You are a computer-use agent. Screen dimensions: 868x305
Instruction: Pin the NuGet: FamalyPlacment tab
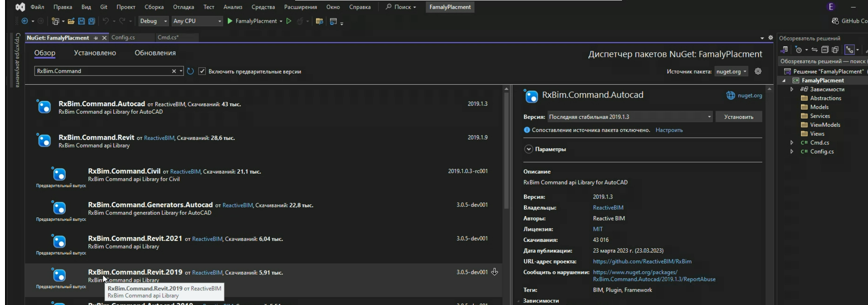(96, 38)
